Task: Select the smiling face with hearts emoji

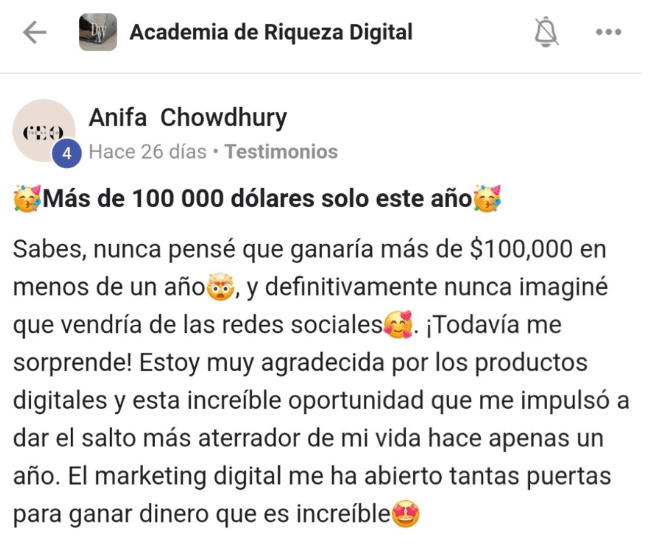Action: tap(398, 325)
